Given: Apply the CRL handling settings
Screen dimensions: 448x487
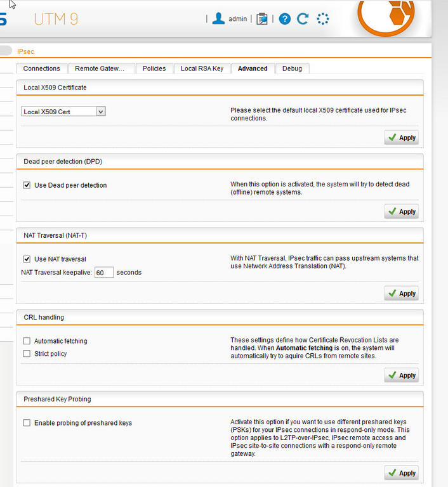Looking at the screenshot, I should click(x=402, y=375).
